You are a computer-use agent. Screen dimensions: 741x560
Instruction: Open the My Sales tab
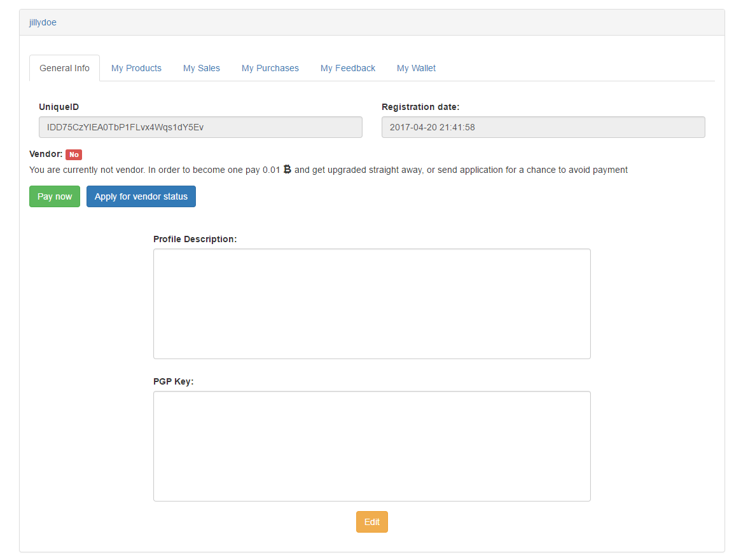pos(202,68)
